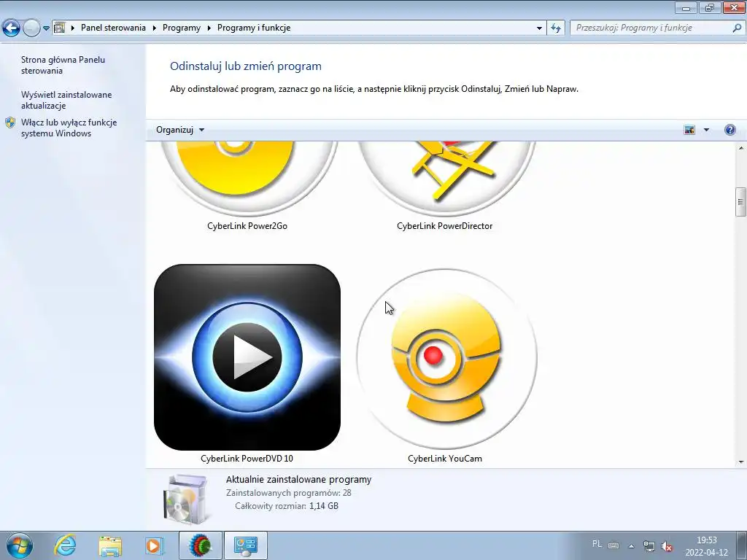Click the shield icon beside Windows features
This screenshot has width=747, height=560.
click(10, 122)
